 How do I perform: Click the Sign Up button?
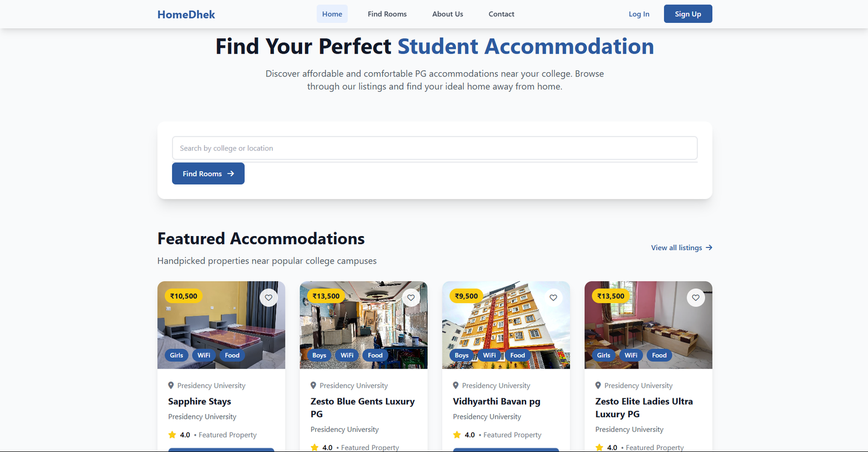pyautogui.click(x=687, y=14)
